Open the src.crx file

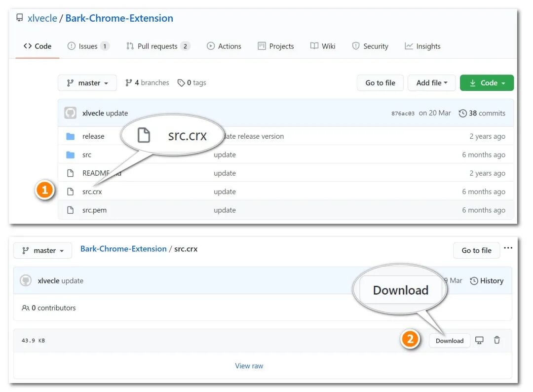click(92, 192)
